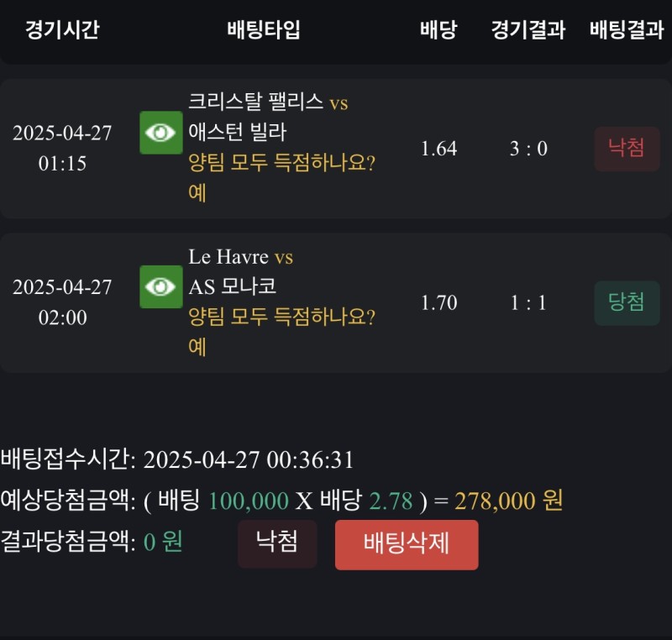Click the green 당첨 badge in the Le Havre row

coord(627,303)
